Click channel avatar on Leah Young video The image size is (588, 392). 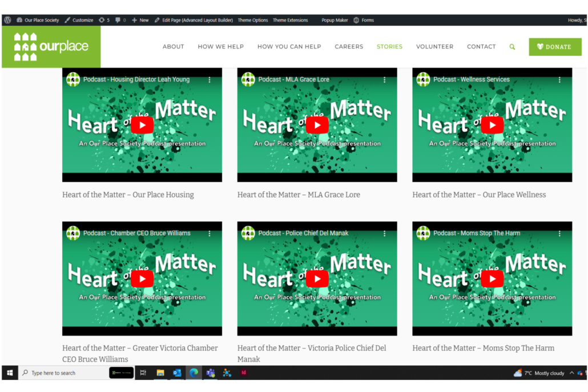73,79
